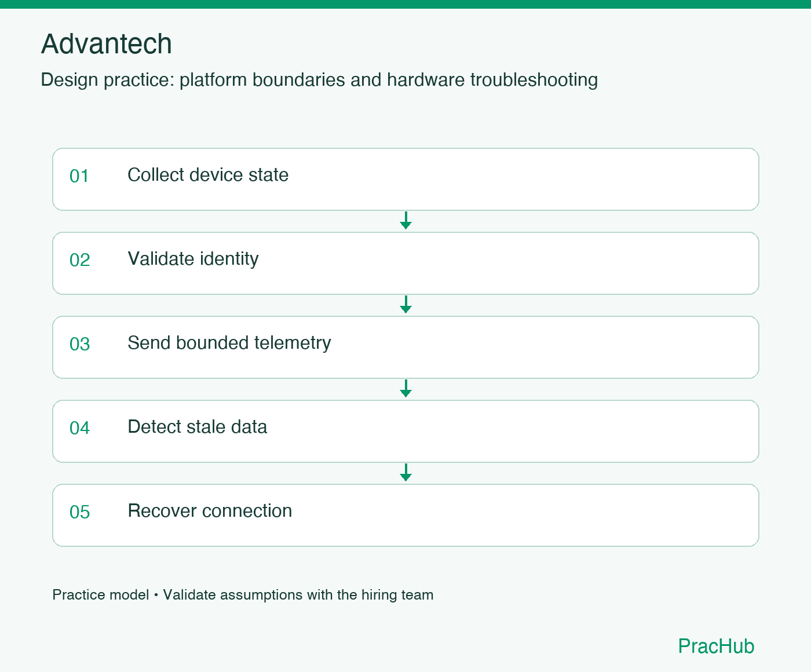Click the practice model footnote text
The width and height of the screenshot is (811, 672).
tap(243, 595)
